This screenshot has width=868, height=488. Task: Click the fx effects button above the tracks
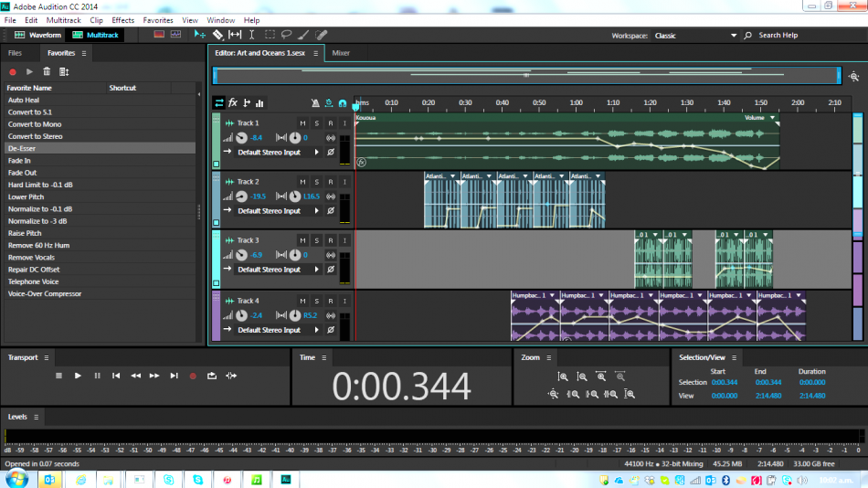233,103
